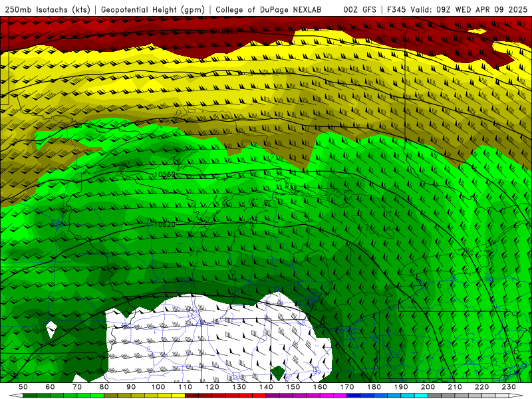Click the 10620 height contour label
The width and height of the screenshot is (532, 399).
click(165, 224)
